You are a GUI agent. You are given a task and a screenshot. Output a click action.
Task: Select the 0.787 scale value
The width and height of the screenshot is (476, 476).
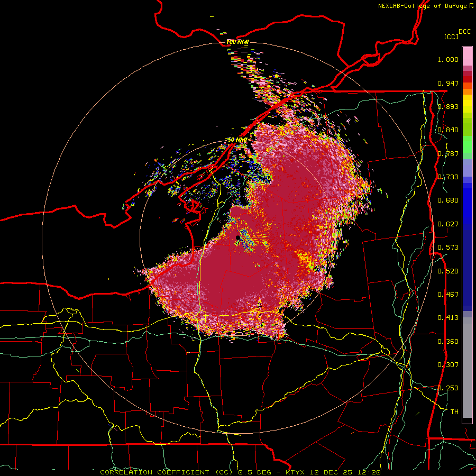tap(448, 153)
